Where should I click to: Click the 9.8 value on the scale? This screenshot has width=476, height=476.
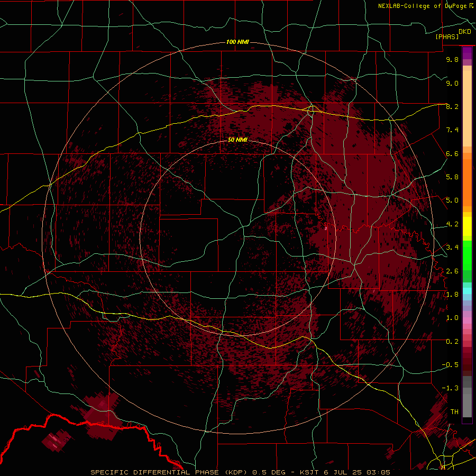[452, 59]
